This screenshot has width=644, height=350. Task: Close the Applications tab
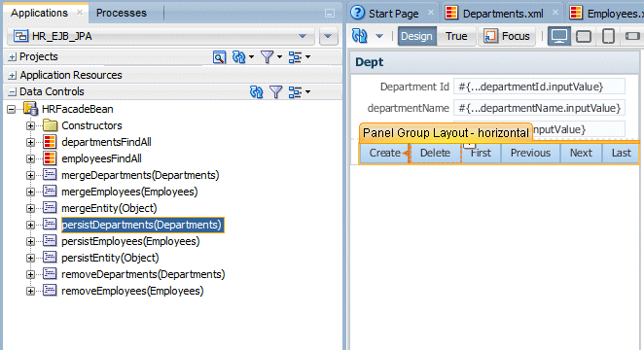(80, 13)
